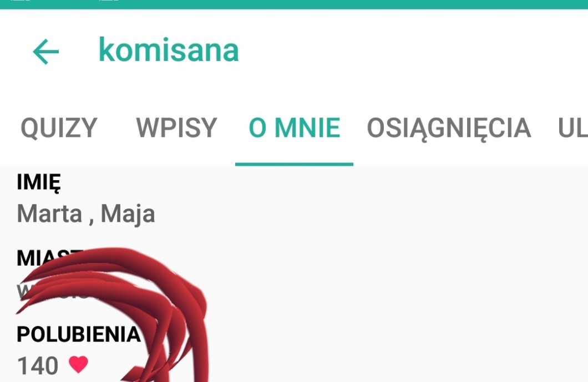Tap the 140 likes count

pyautogui.click(x=38, y=365)
